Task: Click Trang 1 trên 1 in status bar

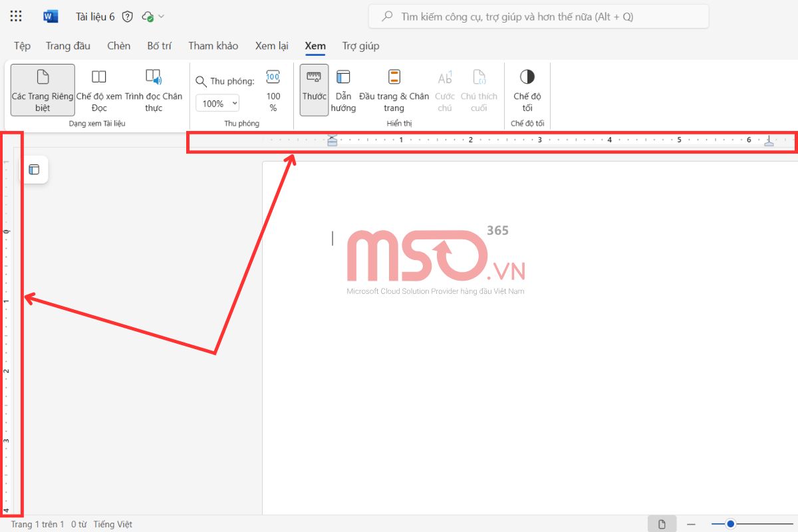Action: point(37,524)
